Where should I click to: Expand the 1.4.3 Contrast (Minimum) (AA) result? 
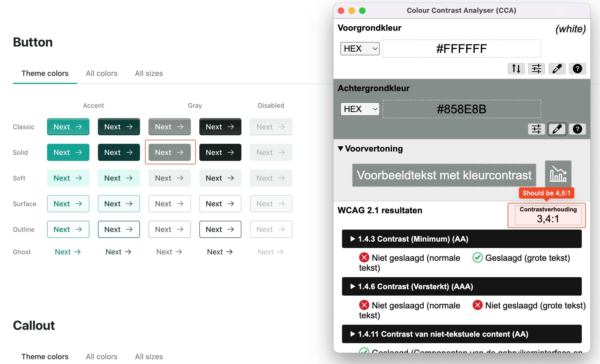pos(353,239)
